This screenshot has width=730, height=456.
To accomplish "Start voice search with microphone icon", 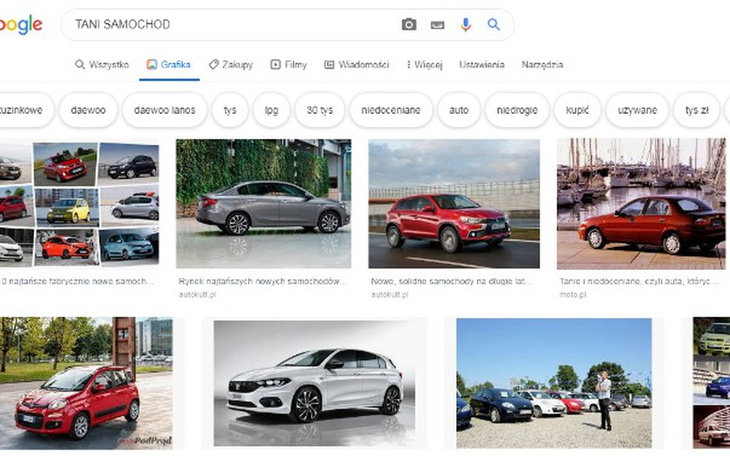I will 466,24.
